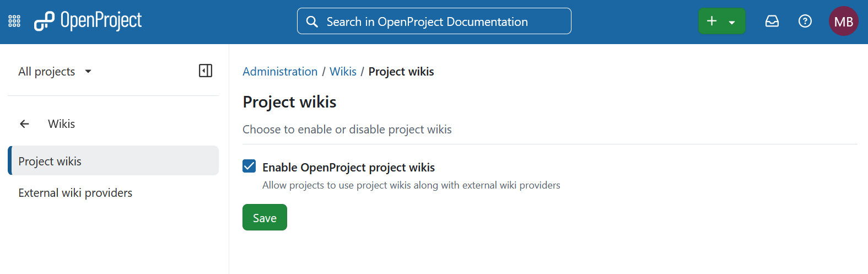Click the Wikis sidebar heading text
The image size is (868, 274).
(x=62, y=124)
